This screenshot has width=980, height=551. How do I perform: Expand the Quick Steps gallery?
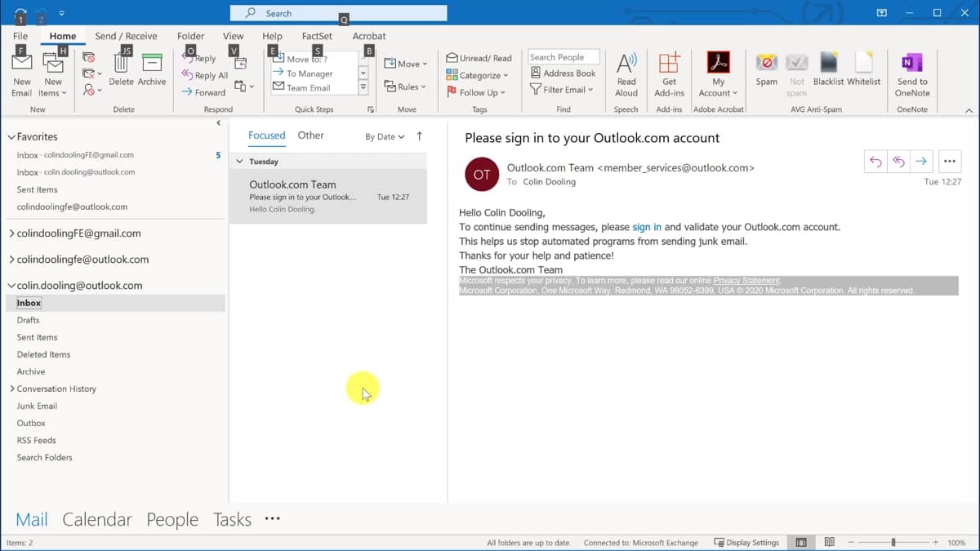[x=363, y=87]
